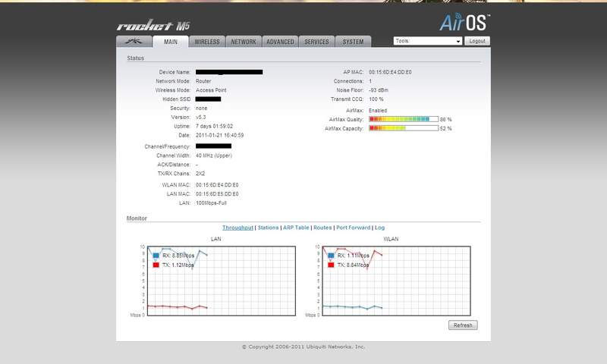This screenshot has width=607, height=364.
Task: Select the TX/RX Chains value 2X2
Action: (200, 174)
